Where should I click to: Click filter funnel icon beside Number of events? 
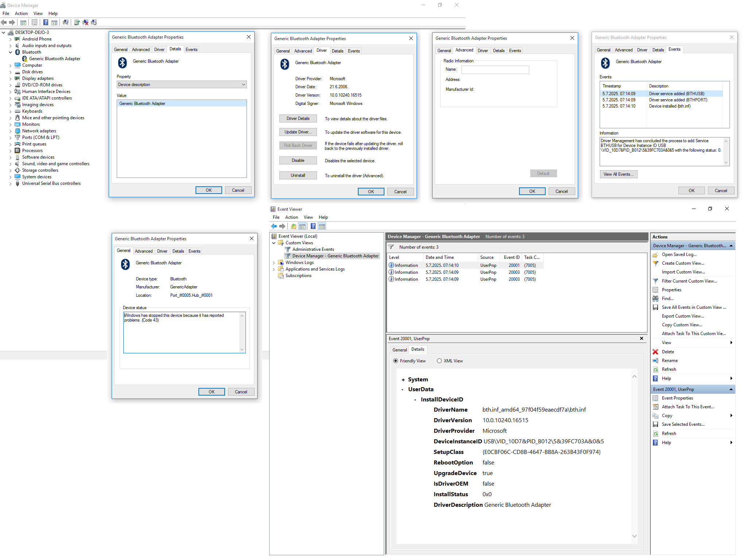[391, 247]
